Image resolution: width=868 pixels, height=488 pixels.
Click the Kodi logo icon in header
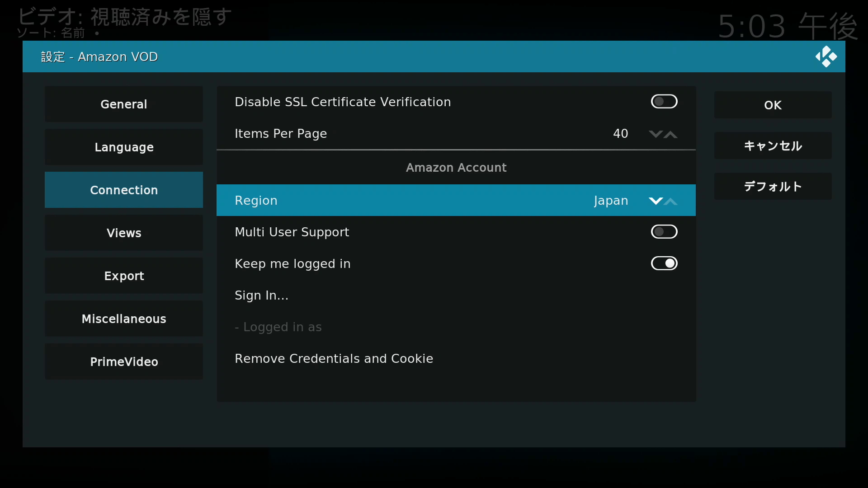[x=826, y=56]
